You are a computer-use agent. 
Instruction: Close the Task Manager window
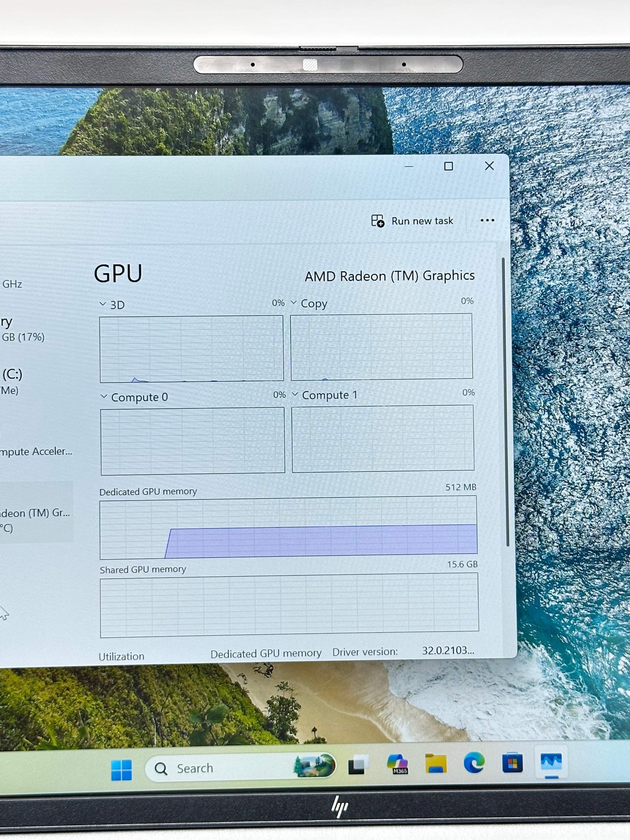(x=489, y=166)
